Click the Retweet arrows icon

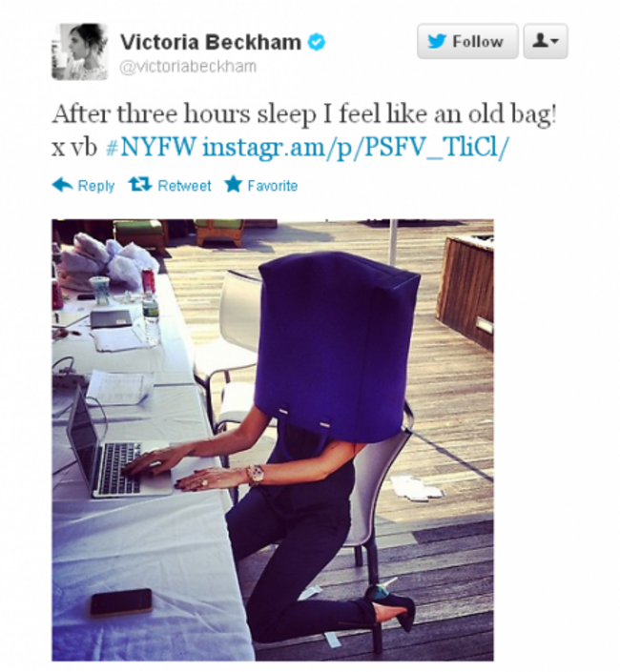140,185
